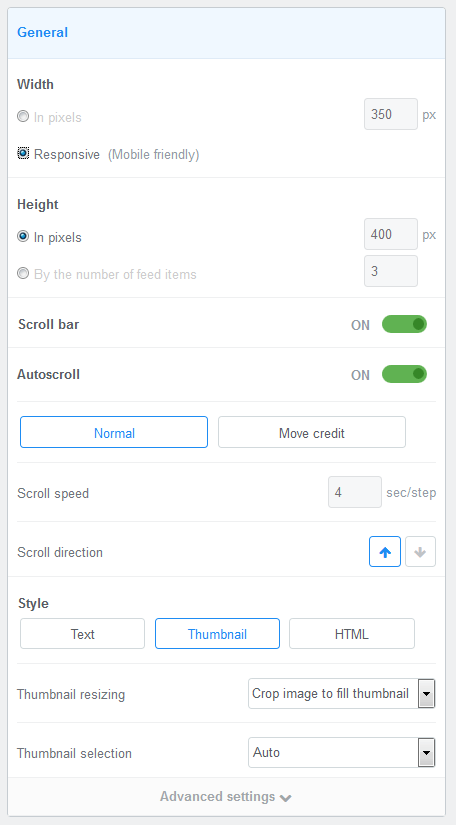Select the Normal autoscroll mode
Image resolution: width=456 pixels, height=825 pixels.
pos(114,432)
